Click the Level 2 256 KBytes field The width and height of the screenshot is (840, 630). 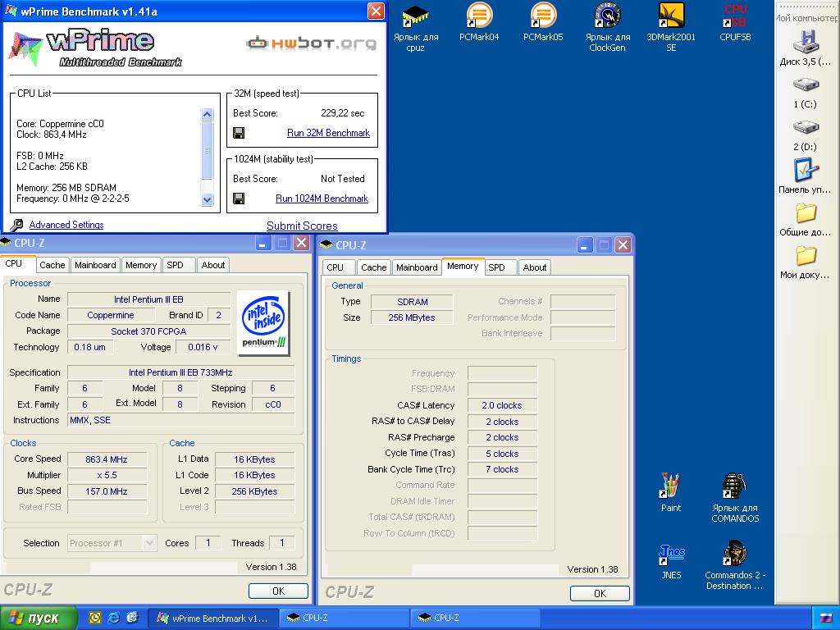[x=254, y=491]
